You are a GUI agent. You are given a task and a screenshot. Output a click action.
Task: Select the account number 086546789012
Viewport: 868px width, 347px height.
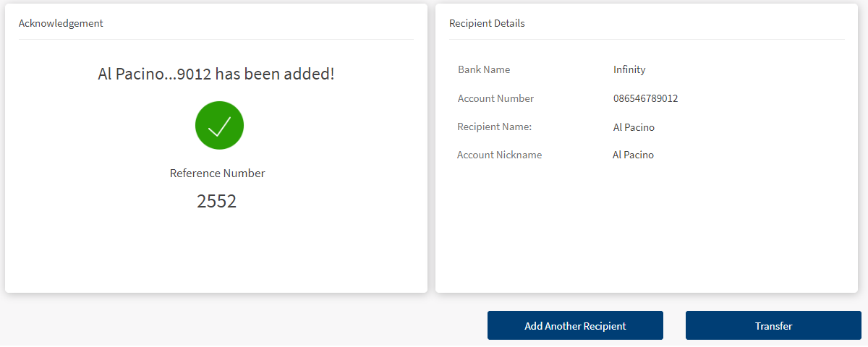[645, 98]
